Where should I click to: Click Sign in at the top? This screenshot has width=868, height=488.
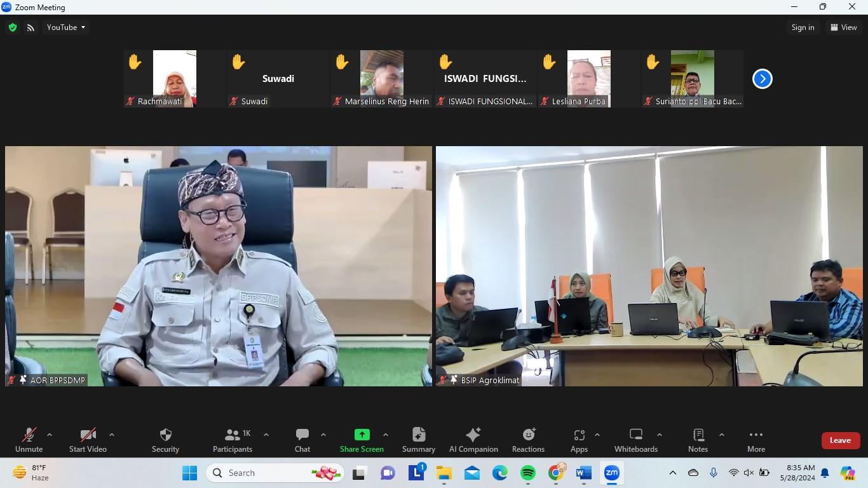[x=803, y=27]
